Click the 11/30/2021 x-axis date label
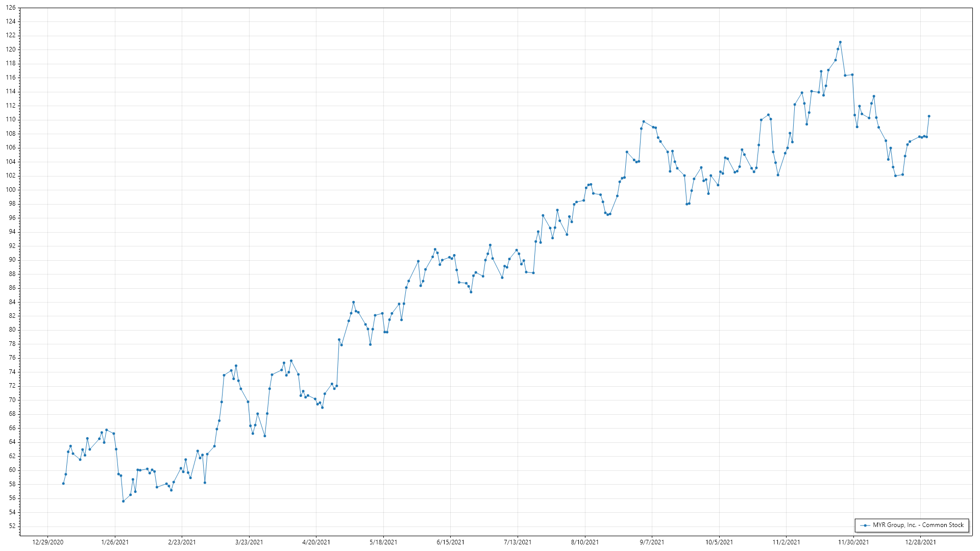The image size is (980, 551). pyautogui.click(x=853, y=542)
